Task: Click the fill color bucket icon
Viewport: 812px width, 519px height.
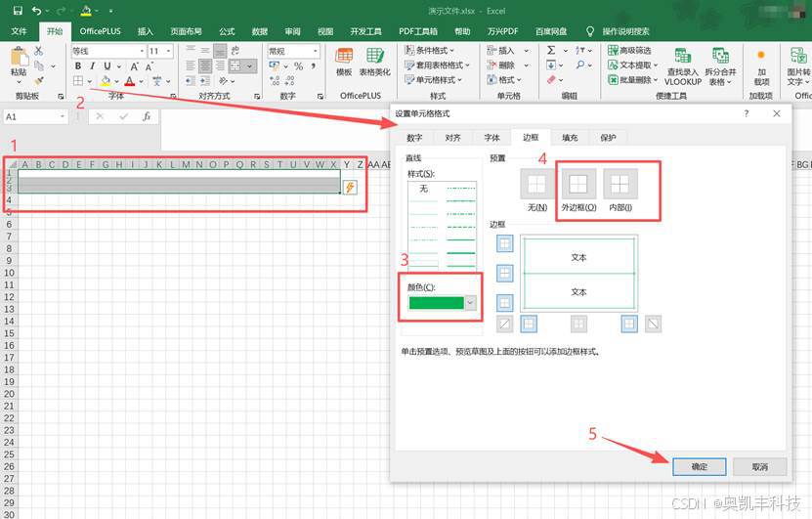Action: (x=106, y=81)
